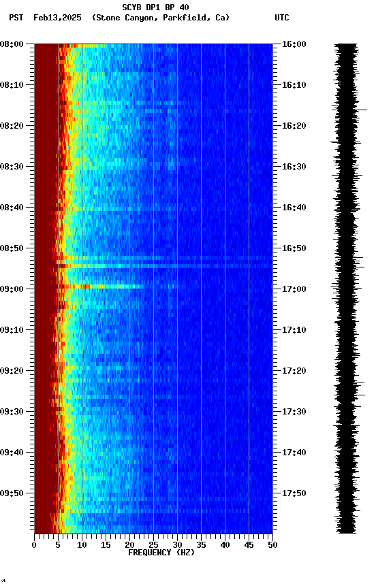
Task: Click the '16:40' UTC time label
Action: [x=294, y=208]
